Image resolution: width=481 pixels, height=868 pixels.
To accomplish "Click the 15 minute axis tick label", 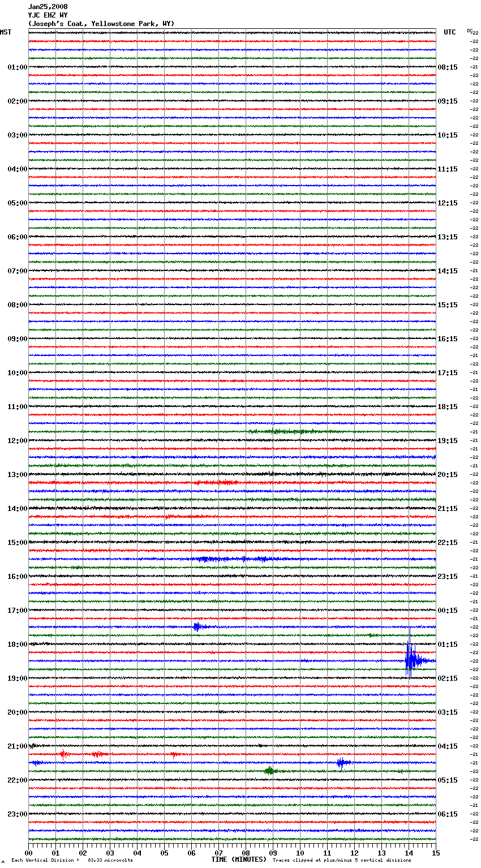I will pyautogui.click(x=436, y=853).
